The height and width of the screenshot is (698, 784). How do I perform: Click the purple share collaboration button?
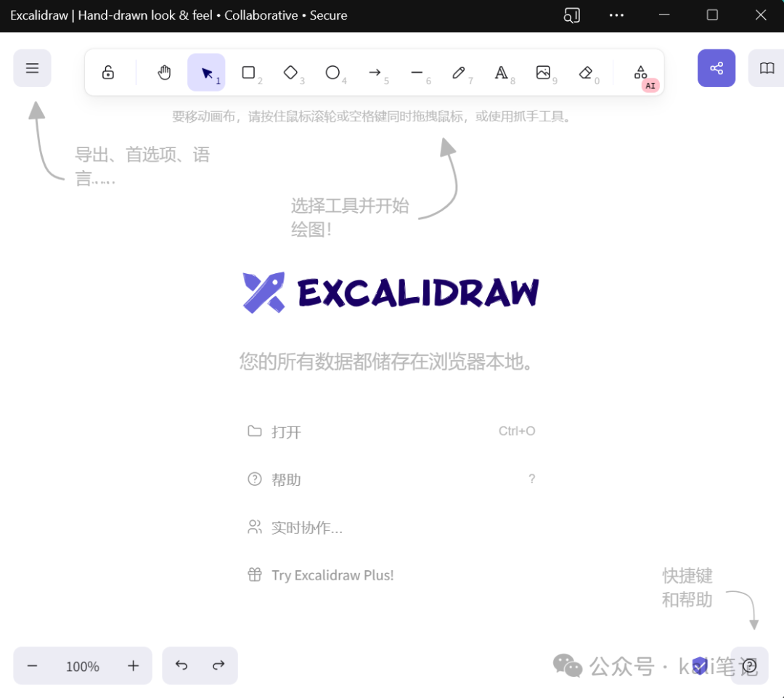(716, 68)
